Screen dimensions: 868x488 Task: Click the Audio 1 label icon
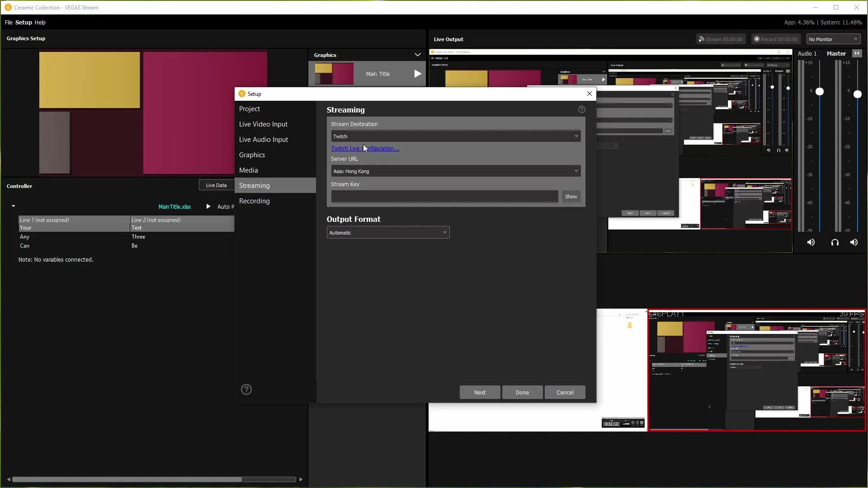(807, 53)
